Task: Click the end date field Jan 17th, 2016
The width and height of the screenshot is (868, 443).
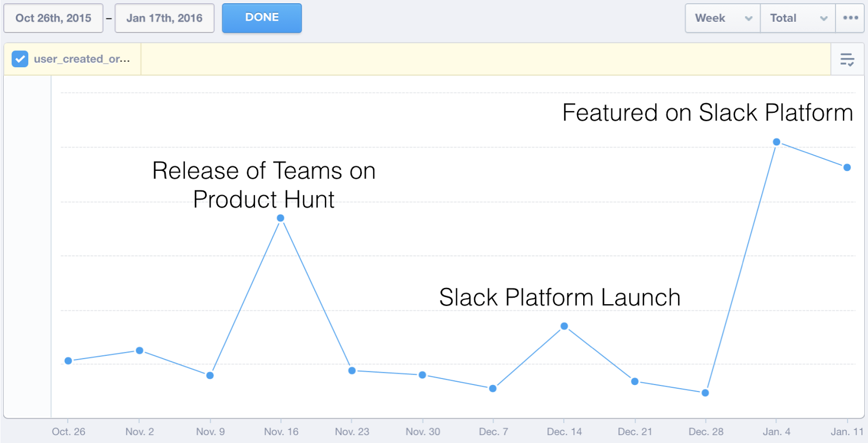Action: pyautogui.click(x=164, y=18)
